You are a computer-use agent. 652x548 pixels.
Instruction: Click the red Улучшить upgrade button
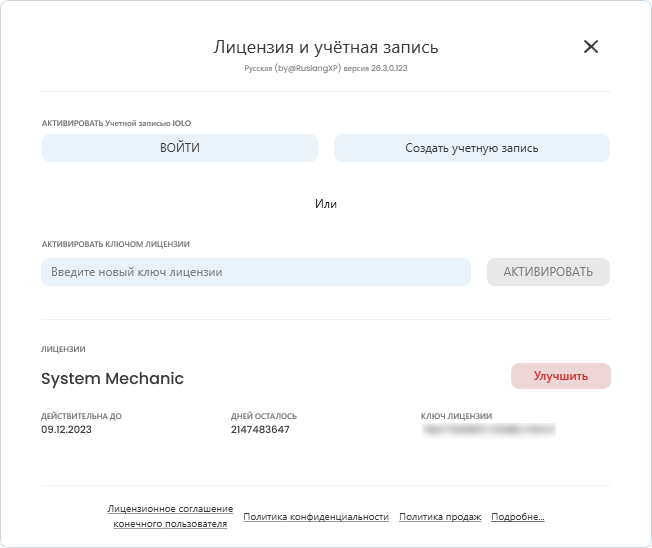pyautogui.click(x=560, y=376)
